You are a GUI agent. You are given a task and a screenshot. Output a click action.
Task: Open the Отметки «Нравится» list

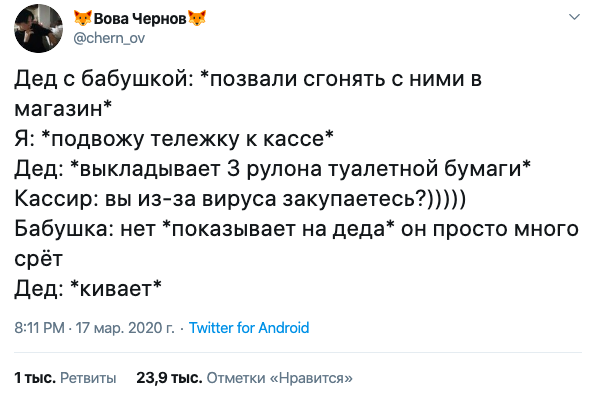click(x=279, y=378)
